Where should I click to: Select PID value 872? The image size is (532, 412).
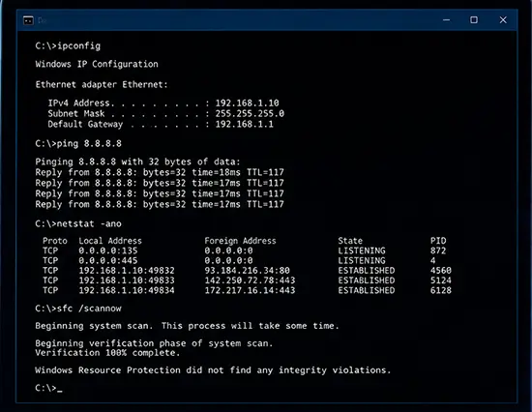(438, 250)
